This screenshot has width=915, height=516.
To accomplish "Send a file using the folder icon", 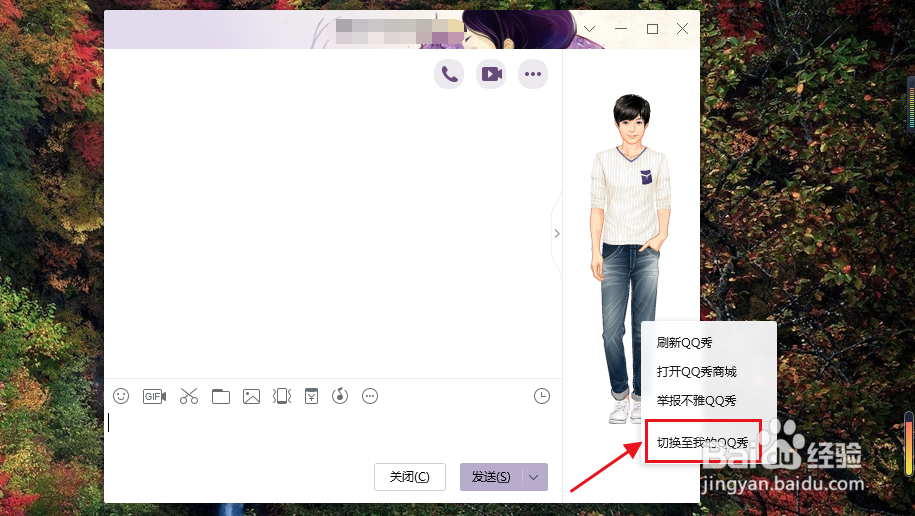I will [221, 396].
